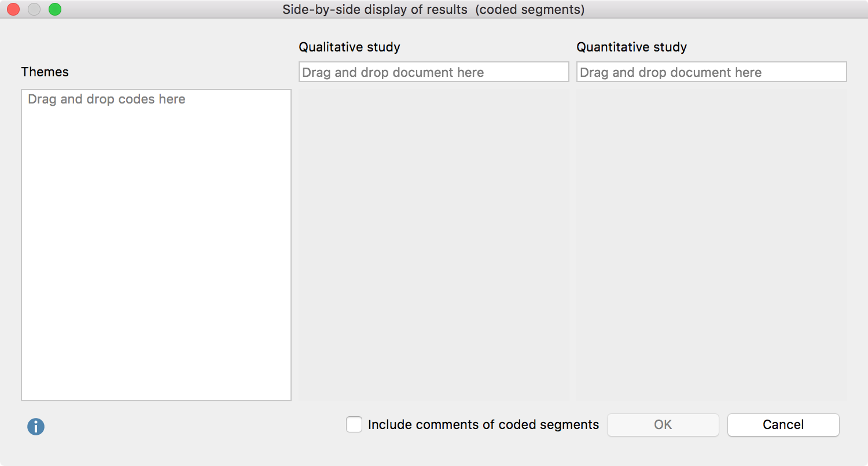Confirm with the OK button
The image size is (868, 466).
[663, 425]
